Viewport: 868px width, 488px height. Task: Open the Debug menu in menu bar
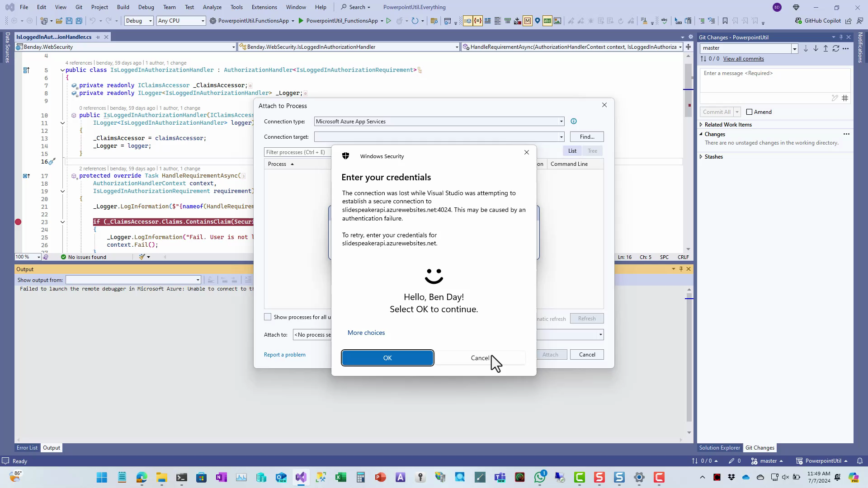(146, 7)
